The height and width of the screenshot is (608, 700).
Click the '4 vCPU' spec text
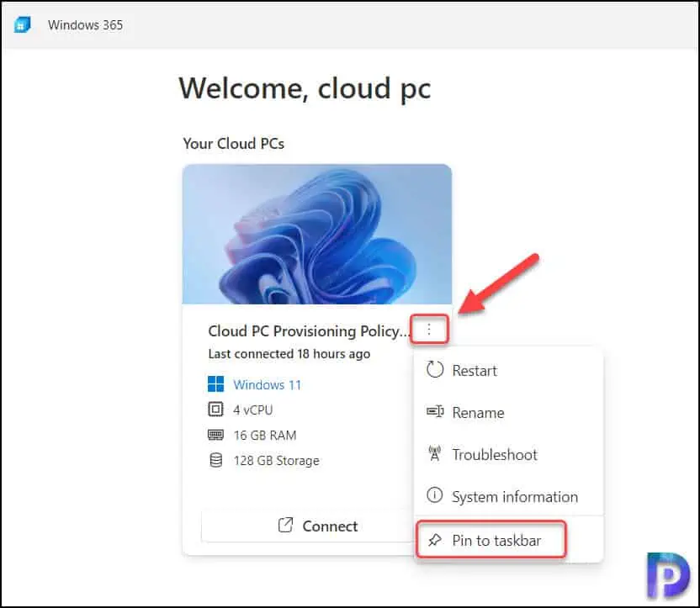(252, 410)
